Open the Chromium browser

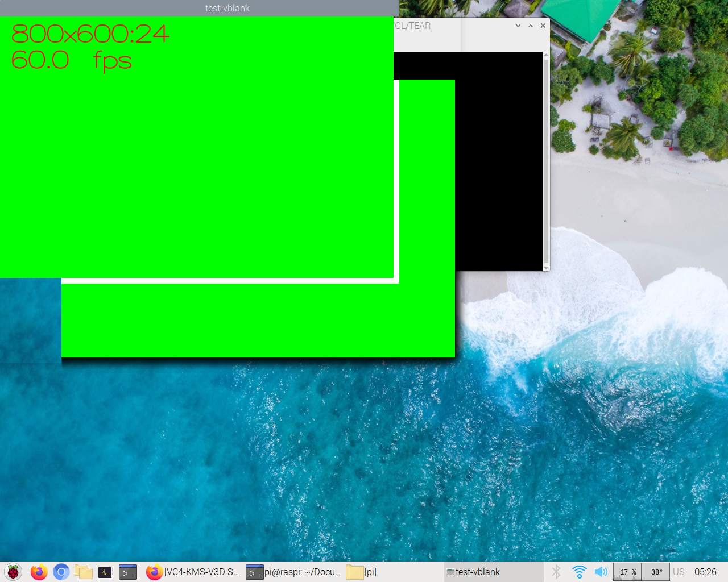61,572
